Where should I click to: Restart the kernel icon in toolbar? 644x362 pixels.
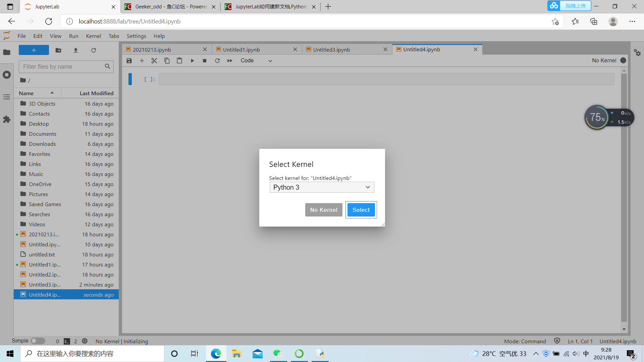point(217,61)
